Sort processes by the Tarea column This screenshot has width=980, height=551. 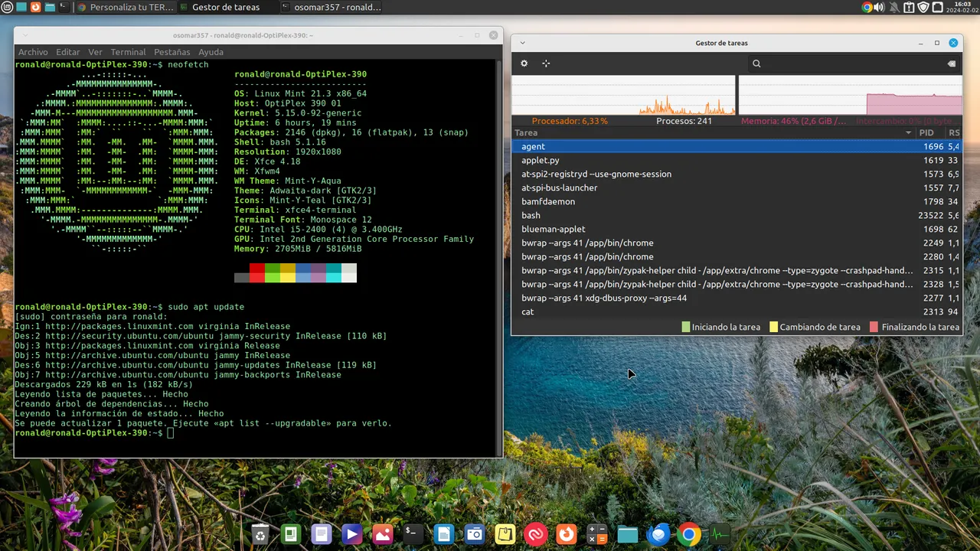coord(715,132)
